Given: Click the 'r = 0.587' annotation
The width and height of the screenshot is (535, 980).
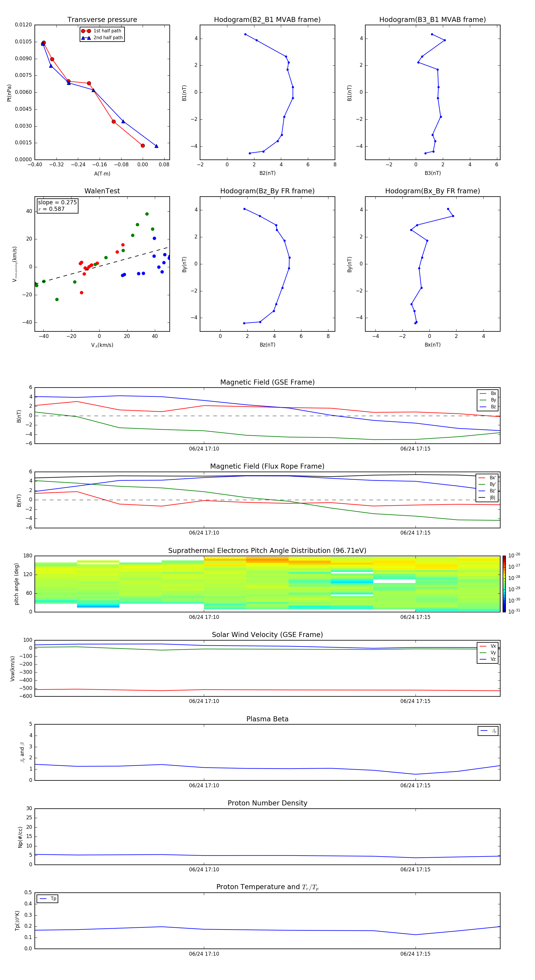Looking at the screenshot, I should 51,209.
